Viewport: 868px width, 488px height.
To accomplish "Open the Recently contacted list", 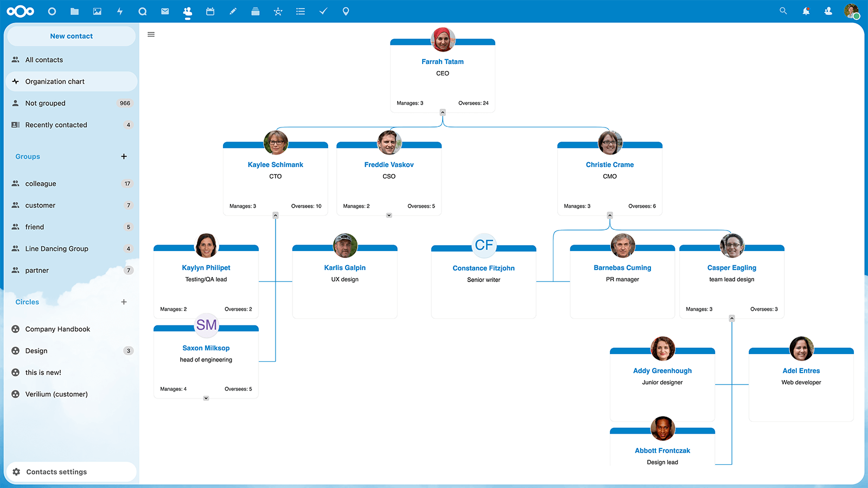I will click(x=56, y=125).
